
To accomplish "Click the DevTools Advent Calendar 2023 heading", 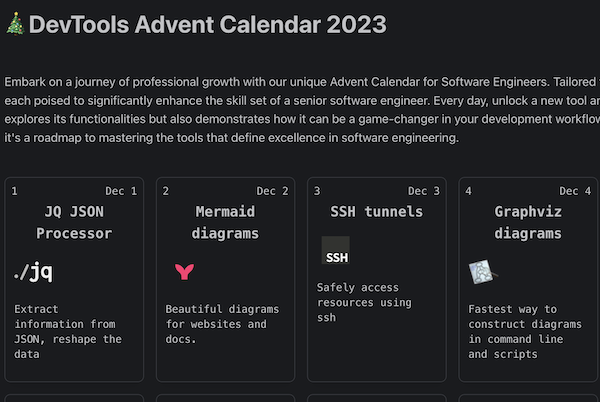I will click(x=207, y=24).
